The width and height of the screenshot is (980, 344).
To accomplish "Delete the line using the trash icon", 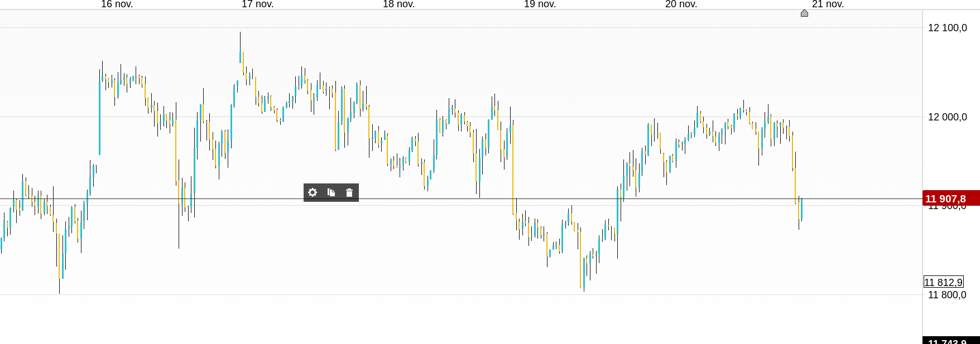I will click(x=349, y=192).
